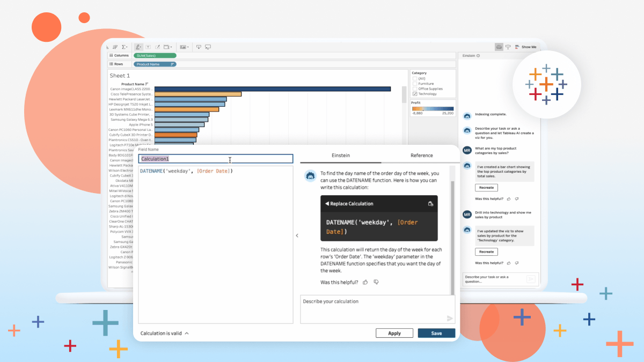This screenshot has width=644, height=362.
Task: Click the Profit color gradient legend
Action: (432, 108)
